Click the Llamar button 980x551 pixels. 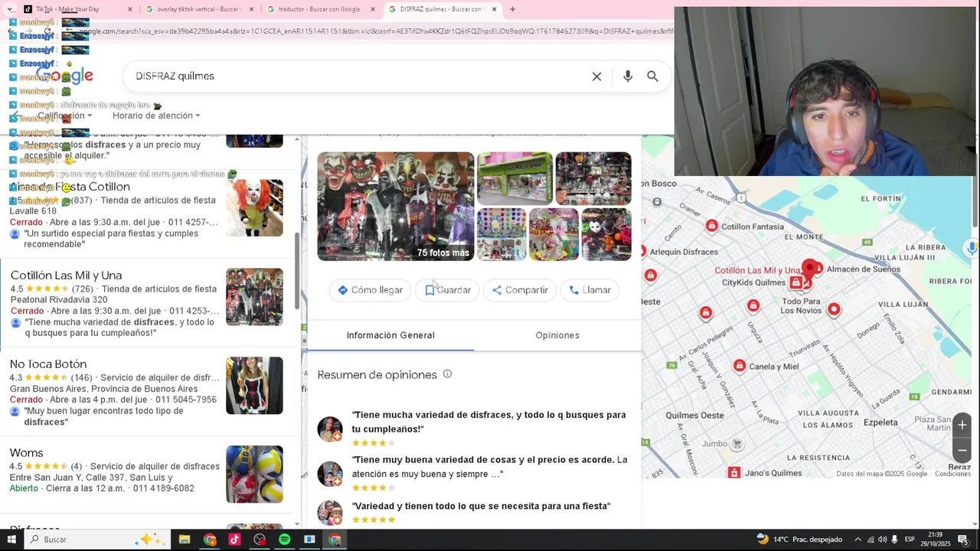tap(590, 290)
